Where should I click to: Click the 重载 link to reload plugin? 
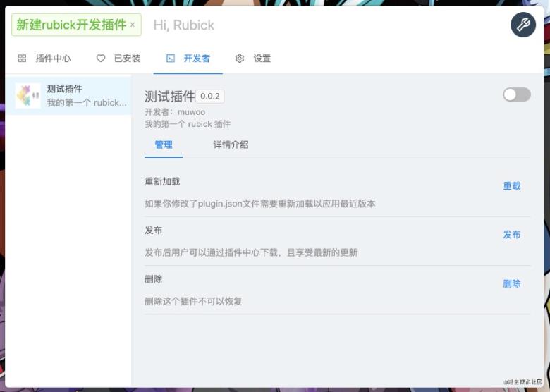511,186
